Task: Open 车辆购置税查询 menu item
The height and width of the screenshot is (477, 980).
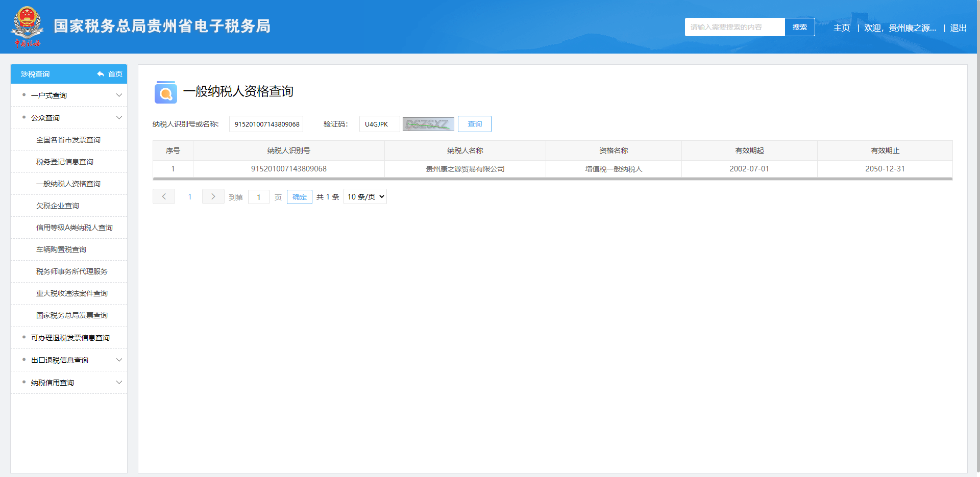Action: point(61,249)
